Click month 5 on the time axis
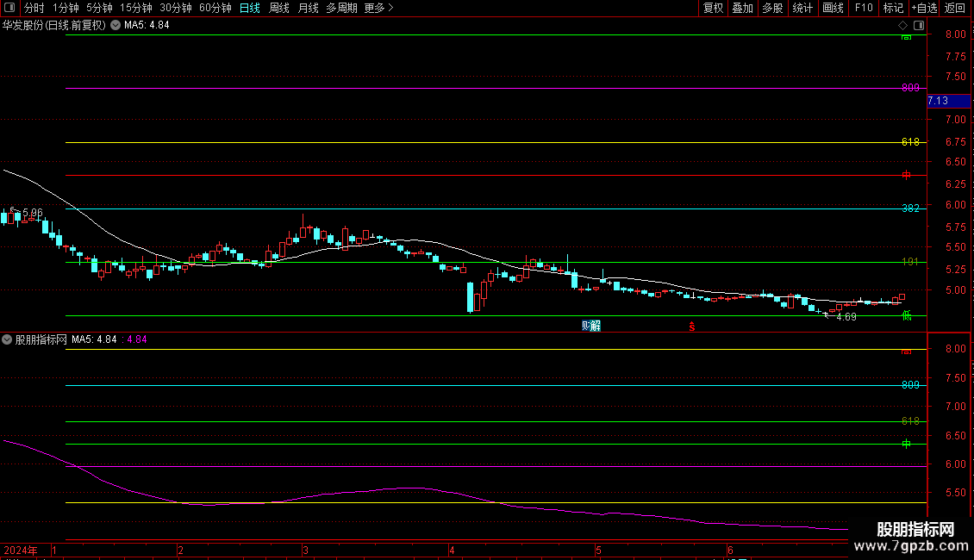The width and height of the screenshot is (974, 560). 598,551
